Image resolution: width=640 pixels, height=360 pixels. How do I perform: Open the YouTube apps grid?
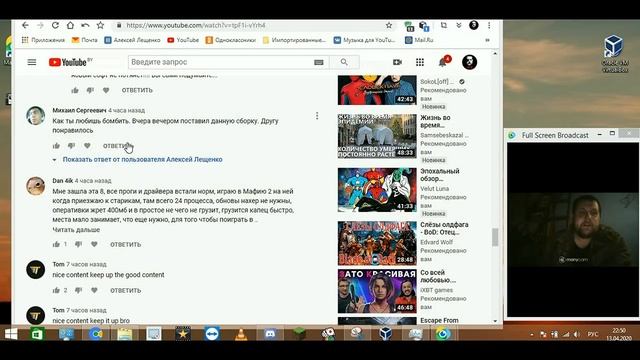click(x=420, y=62)
